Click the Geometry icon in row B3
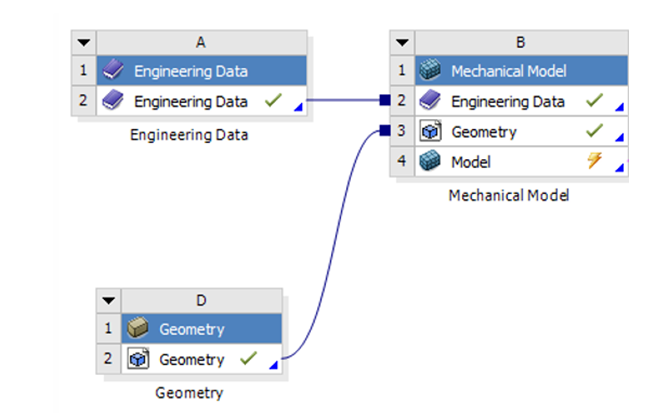This screenshot has height=413, width=661. pyautogui.click(x=430, y=131)
